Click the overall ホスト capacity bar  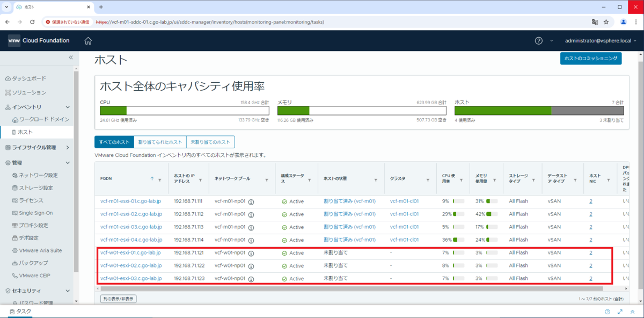[x=539, y=111]
